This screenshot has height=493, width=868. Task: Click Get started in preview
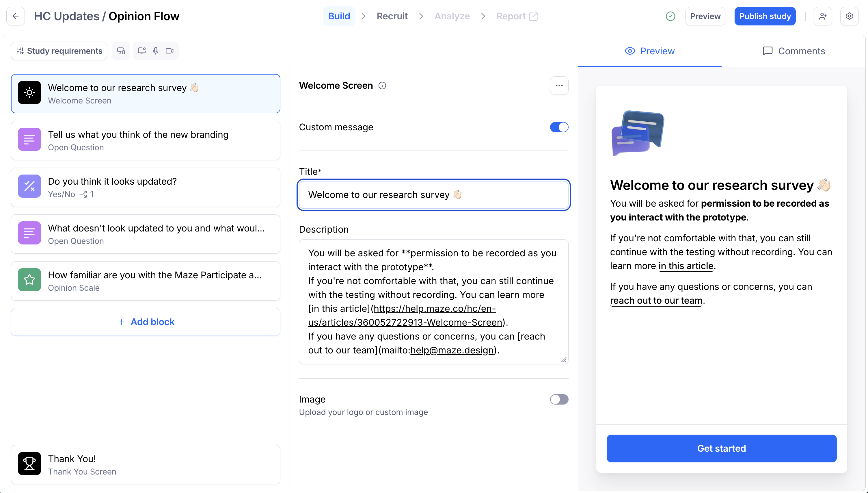(x=722, y=448)
